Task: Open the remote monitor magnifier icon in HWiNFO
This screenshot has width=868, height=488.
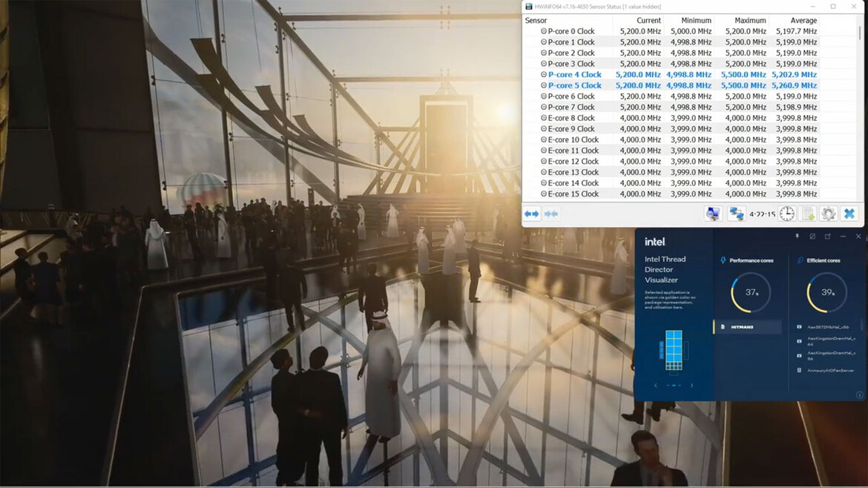Action: (713, 214)
